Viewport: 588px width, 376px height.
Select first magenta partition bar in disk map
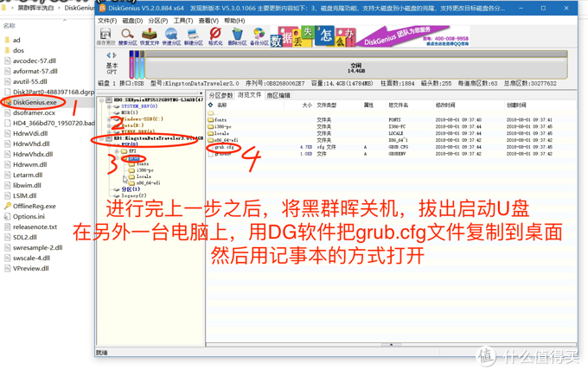131,65
